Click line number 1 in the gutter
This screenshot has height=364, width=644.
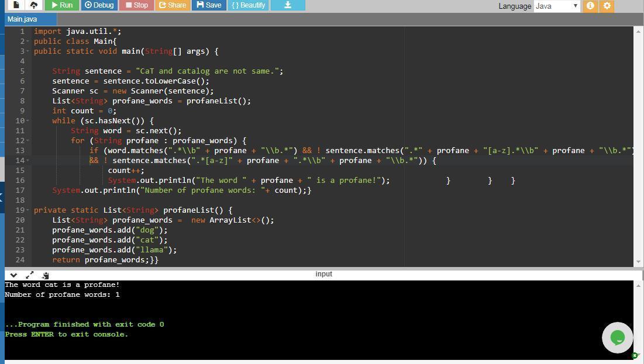23,31
